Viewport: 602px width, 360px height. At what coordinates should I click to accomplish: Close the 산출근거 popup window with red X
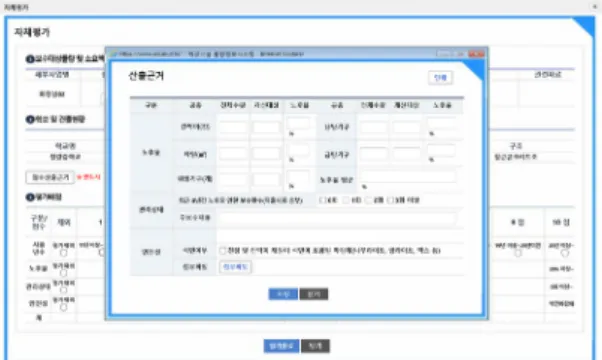point(476,54)
